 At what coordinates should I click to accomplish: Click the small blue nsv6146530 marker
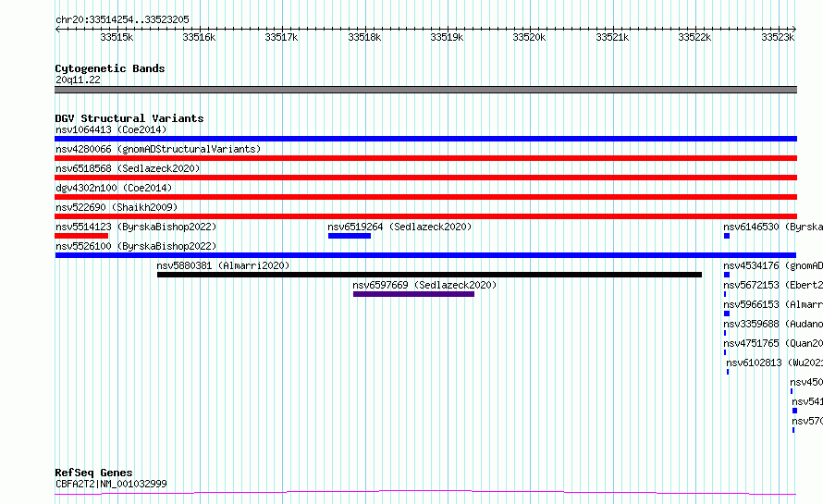727,236
